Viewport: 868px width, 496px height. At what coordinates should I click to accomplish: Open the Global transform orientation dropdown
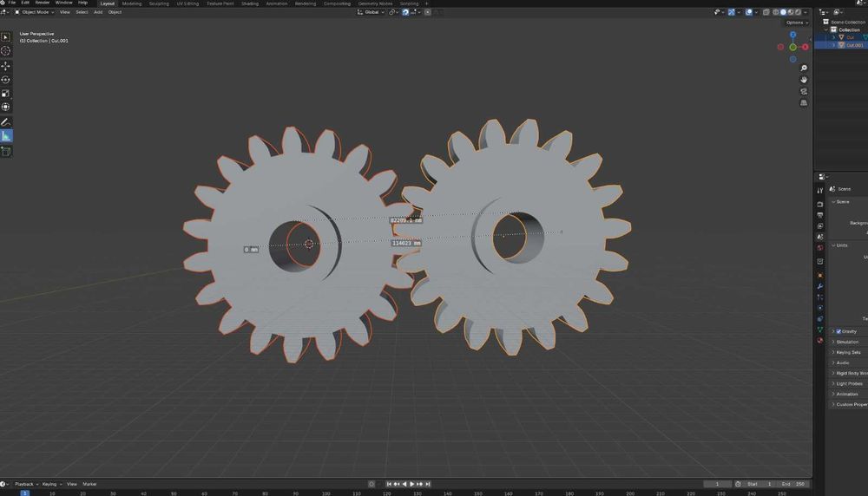371,12
